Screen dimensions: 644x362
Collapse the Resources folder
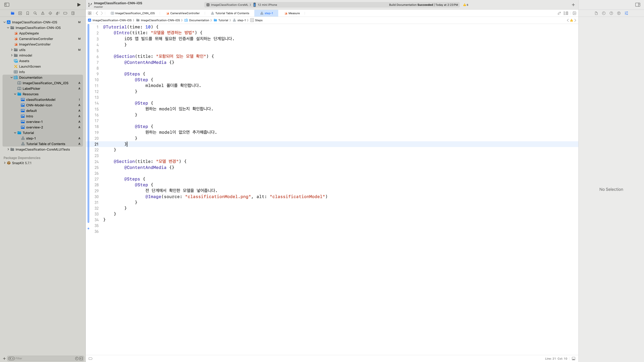pos(15,94)
